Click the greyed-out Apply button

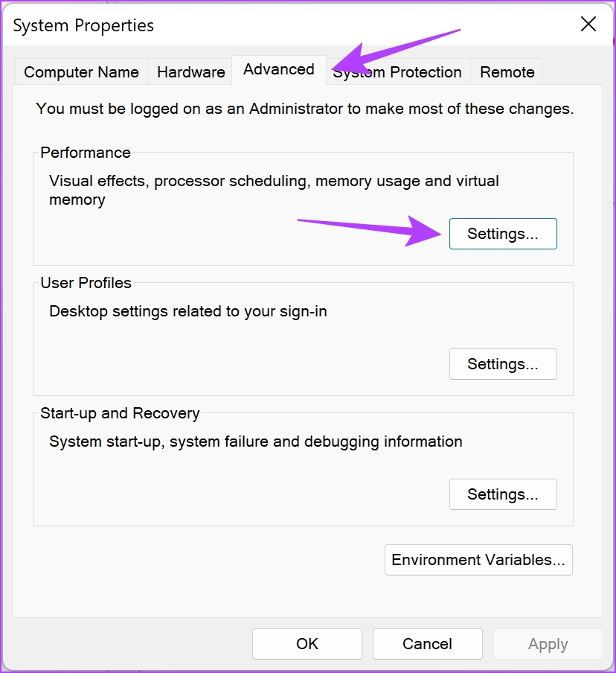tap(548, 644)
